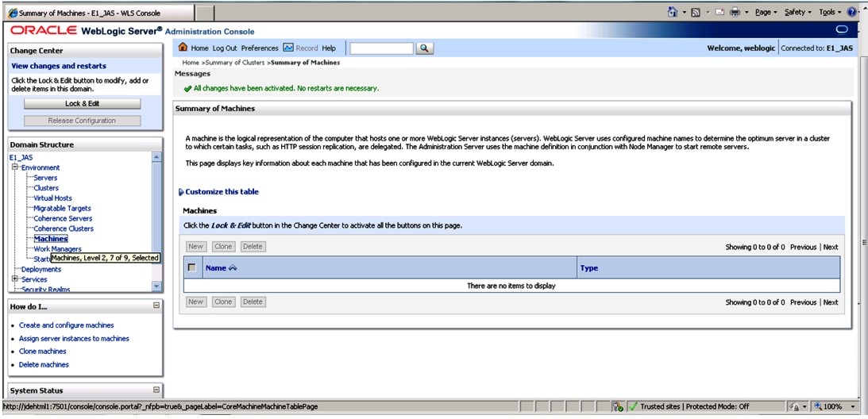Click the bottom New button below table
Image resolution: width=868 pixels, height=419 pixels.
[x=195, y=302]
